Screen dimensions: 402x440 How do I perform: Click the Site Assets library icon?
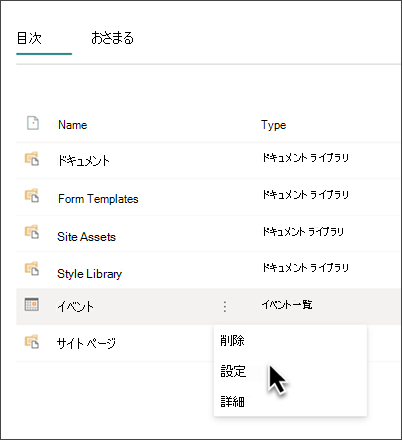[x=32, y=232]
